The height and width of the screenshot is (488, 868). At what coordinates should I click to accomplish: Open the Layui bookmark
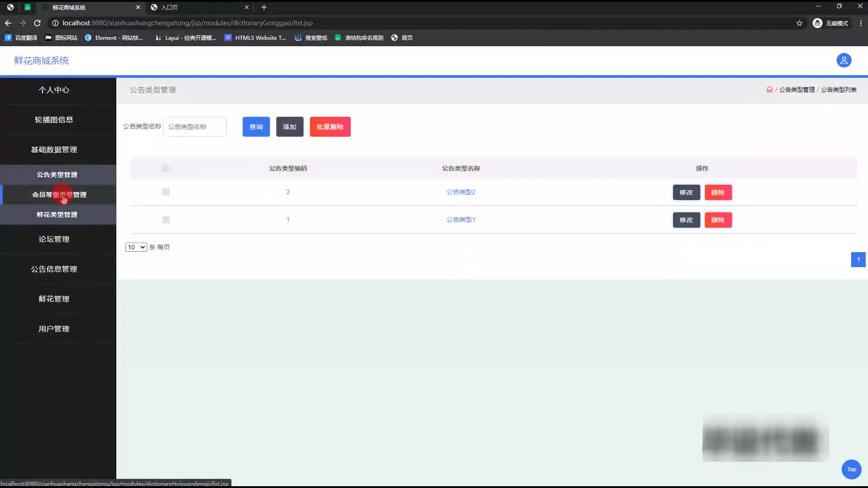click(x=185, y=38)
